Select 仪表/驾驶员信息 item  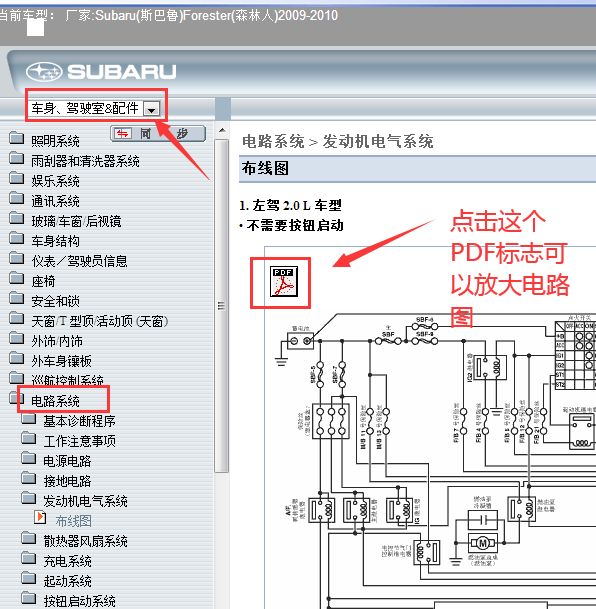click(x=80, y=261)
